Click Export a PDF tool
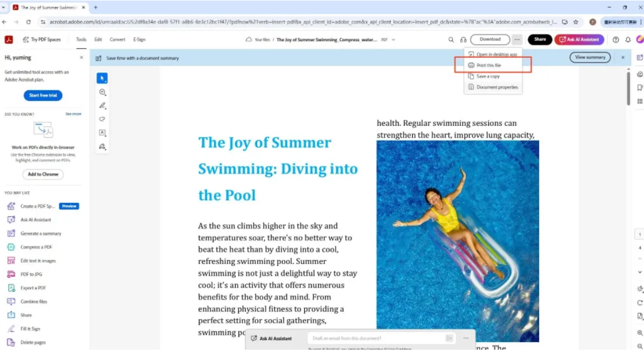644x353 pixels. [33, 288]
